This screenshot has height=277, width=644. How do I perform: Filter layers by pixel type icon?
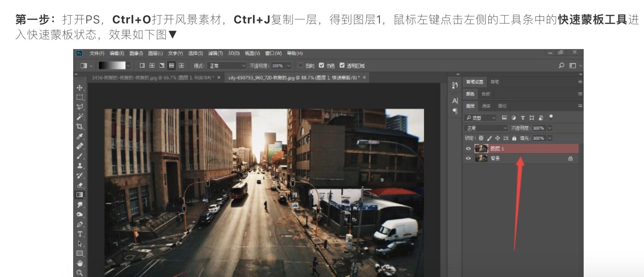504,118
